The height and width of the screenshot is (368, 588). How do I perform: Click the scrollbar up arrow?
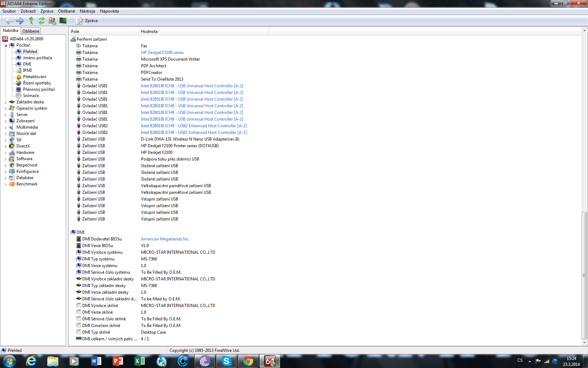(x=584, y=31)
